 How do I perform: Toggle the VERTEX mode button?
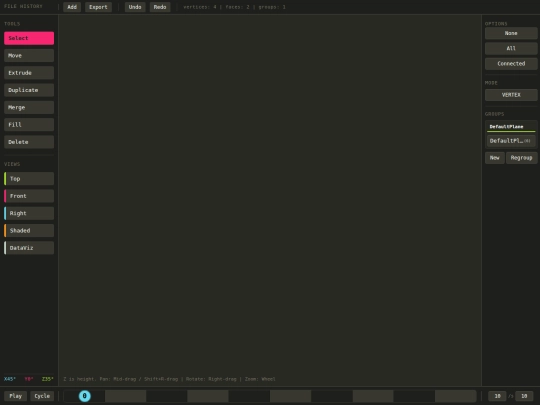click(511, 95)
